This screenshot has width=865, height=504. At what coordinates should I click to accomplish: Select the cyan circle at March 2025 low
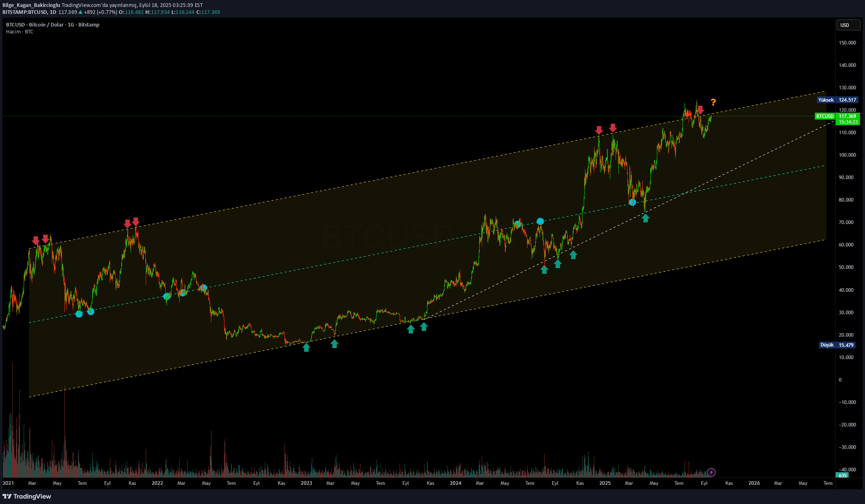click(x=632, y=202)
